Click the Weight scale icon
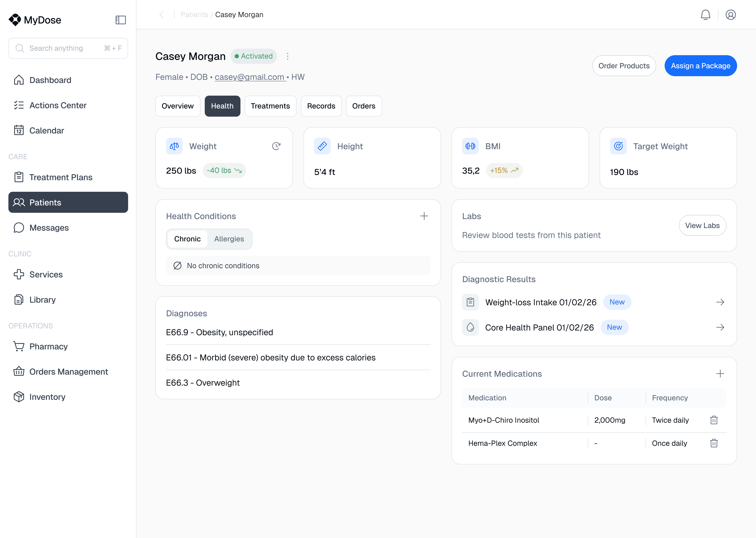The height and width of the screenshot is (538, 756). click(174, 146)
